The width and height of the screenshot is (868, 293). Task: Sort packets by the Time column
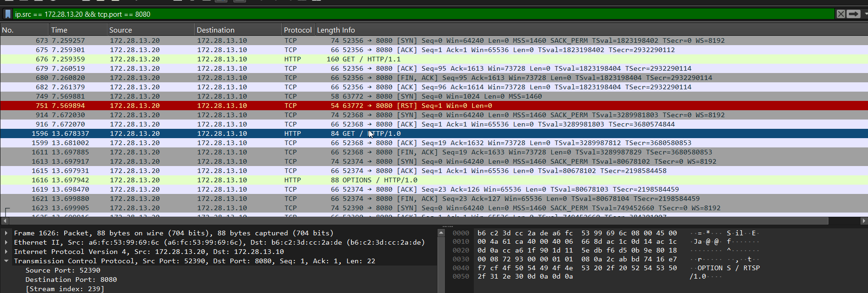tap(78, 30)
